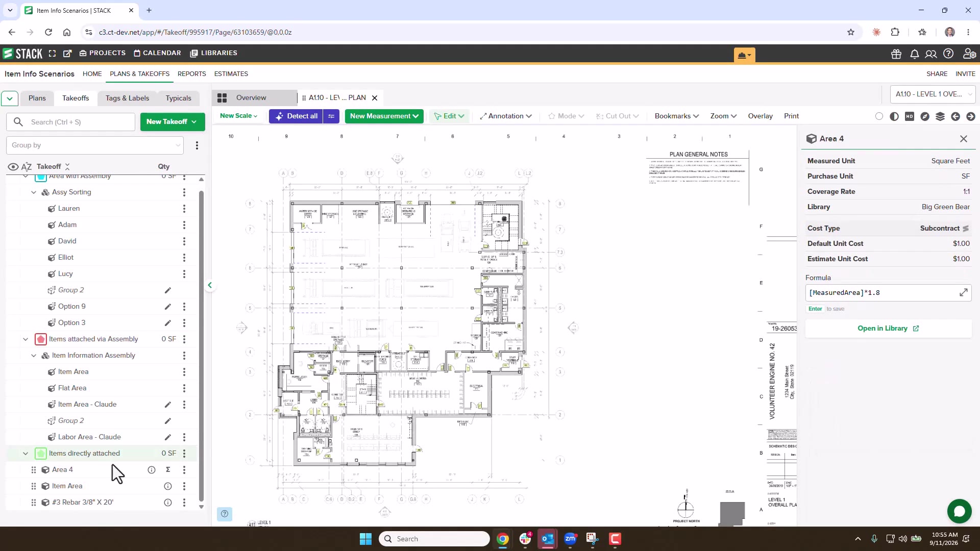Open the Bookmarks dropdown menu

tap(676, 116)
